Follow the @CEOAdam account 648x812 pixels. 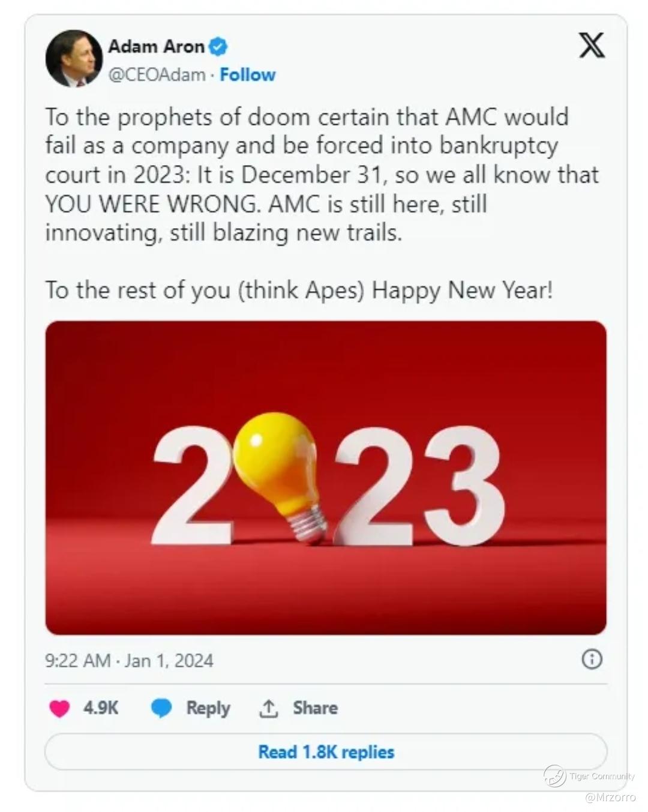pos(247,75)
